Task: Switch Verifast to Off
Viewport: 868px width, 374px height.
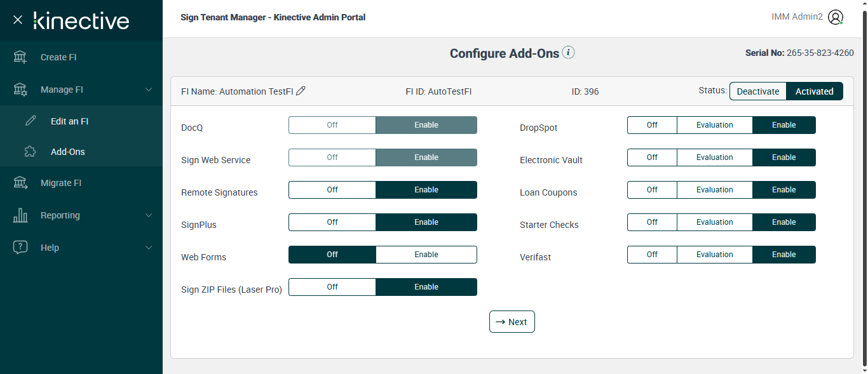Action: click(x=652, y=255)
